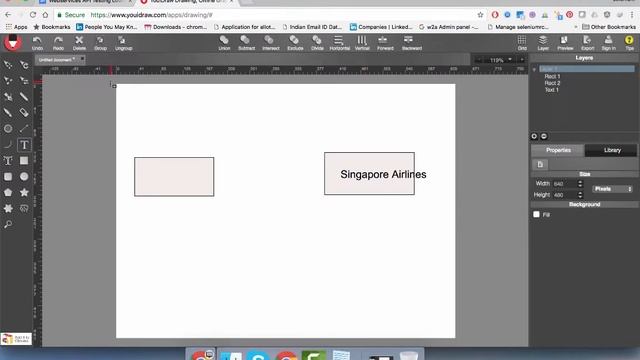Viewport: 640px width, 360px height.
Task: Click the browser bookmark star icon
Action: coord(480,15)
